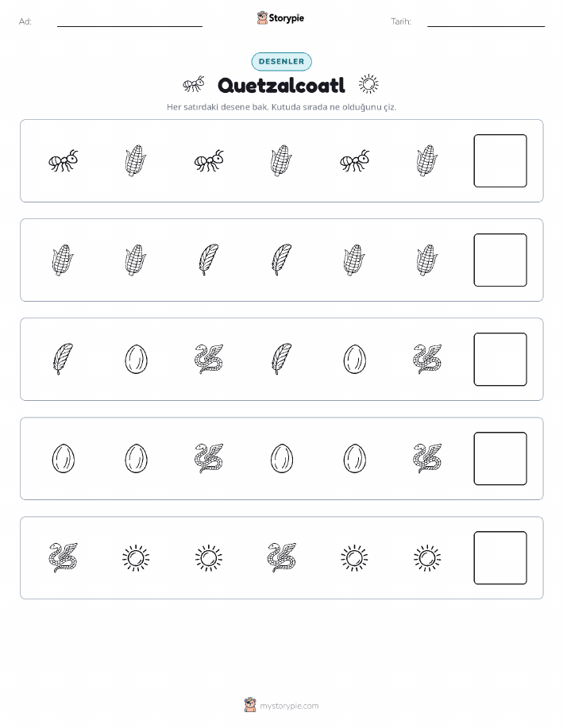
Task: Select the answer box in the feather-egg-serpent row
Action: (500, 360)
